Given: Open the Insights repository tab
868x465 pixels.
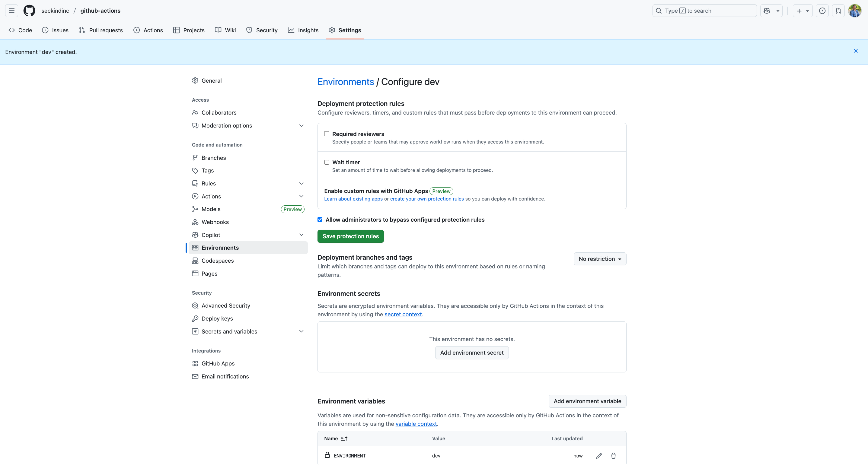Looking at the screenshot, I should pos(303,30).
